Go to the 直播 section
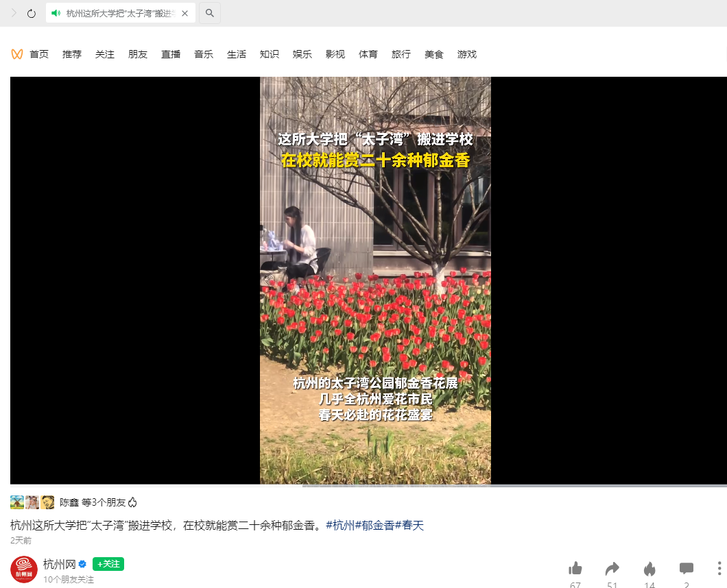The image size is (727, 588). point(171,54)
